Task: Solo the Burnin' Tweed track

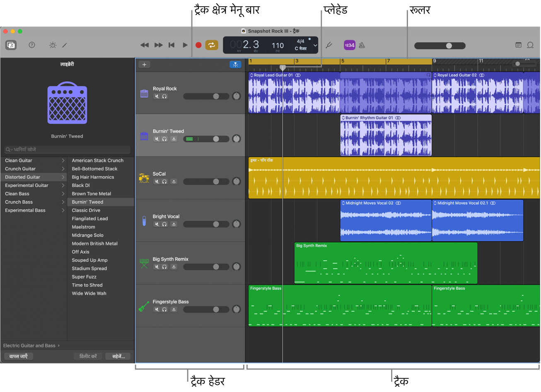Action: point(164,139)
